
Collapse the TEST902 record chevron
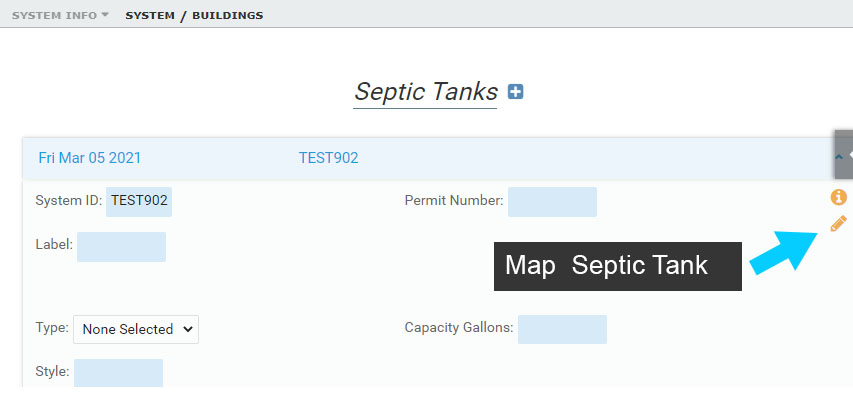(x=837, y=158)
